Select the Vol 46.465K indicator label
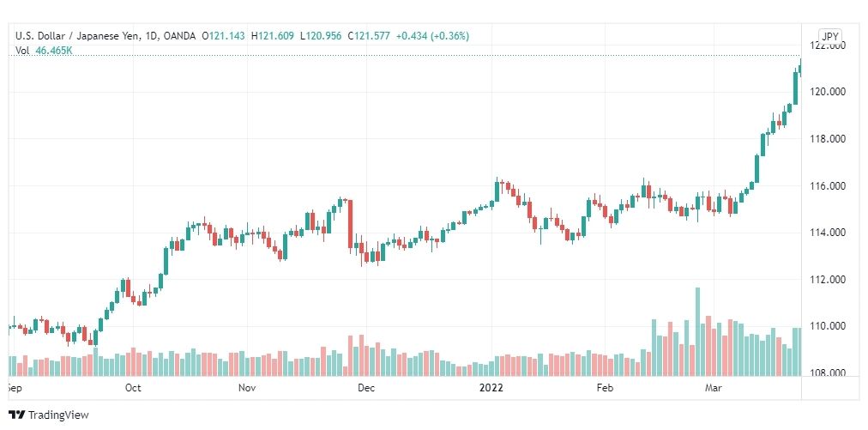868x430 pixels. (45, 51)
